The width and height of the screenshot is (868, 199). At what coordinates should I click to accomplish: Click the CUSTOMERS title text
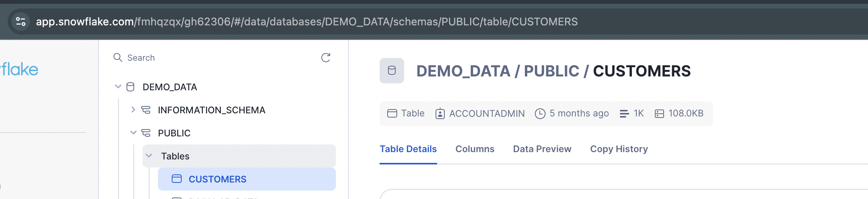(x=642, y=71)
